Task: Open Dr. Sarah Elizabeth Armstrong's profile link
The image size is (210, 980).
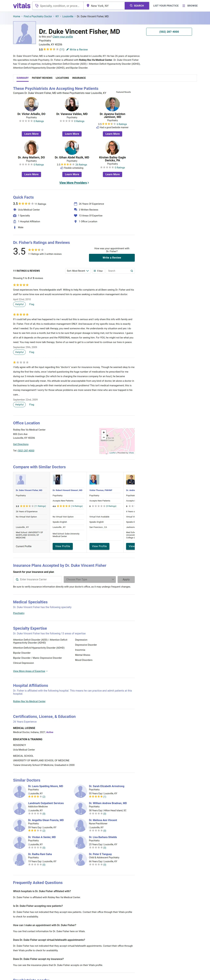Action: 107,786
